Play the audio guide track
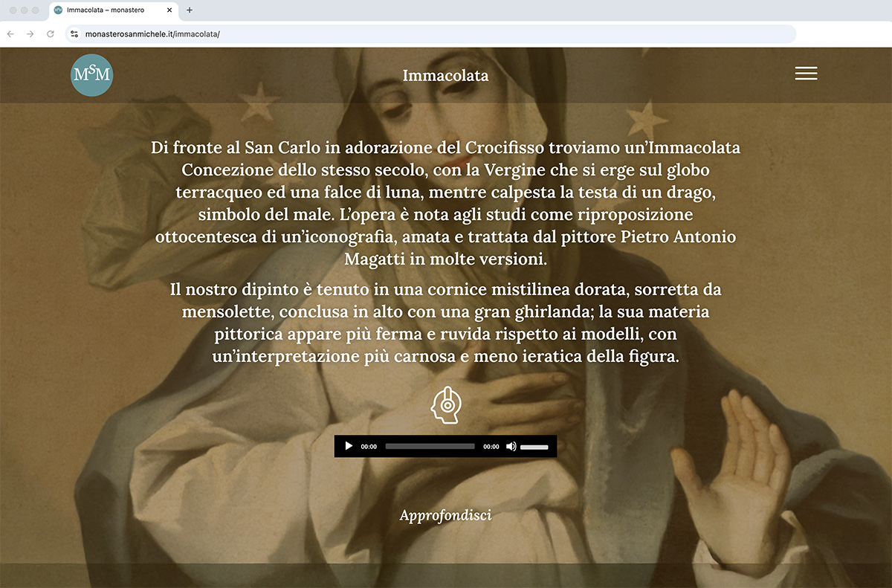892x588 pixels. tap(349, 446)
